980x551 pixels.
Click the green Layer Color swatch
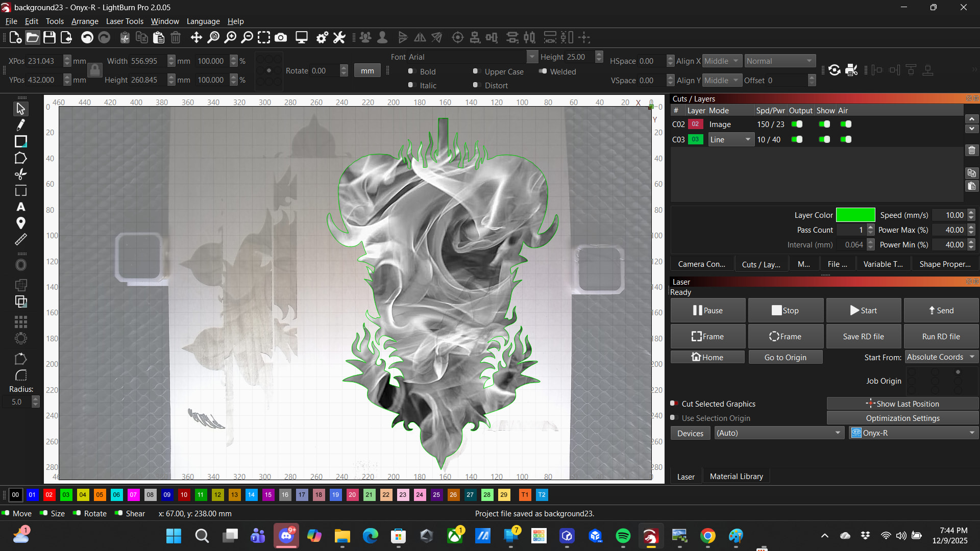(x=855, y=215)
